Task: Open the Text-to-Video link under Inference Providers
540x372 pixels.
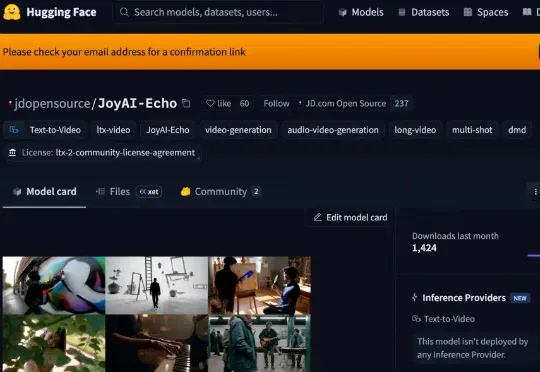Action: (x=449, y=319)
